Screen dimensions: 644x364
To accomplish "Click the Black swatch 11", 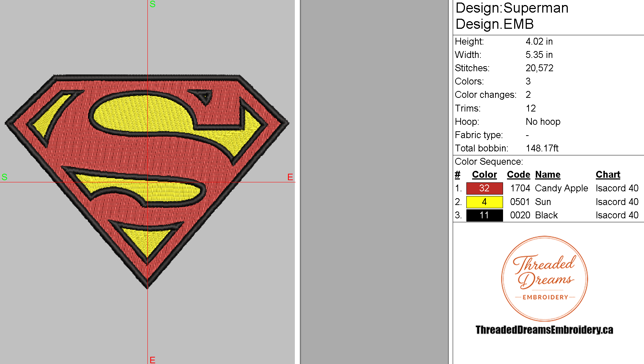I will click(x=484, y=215).
